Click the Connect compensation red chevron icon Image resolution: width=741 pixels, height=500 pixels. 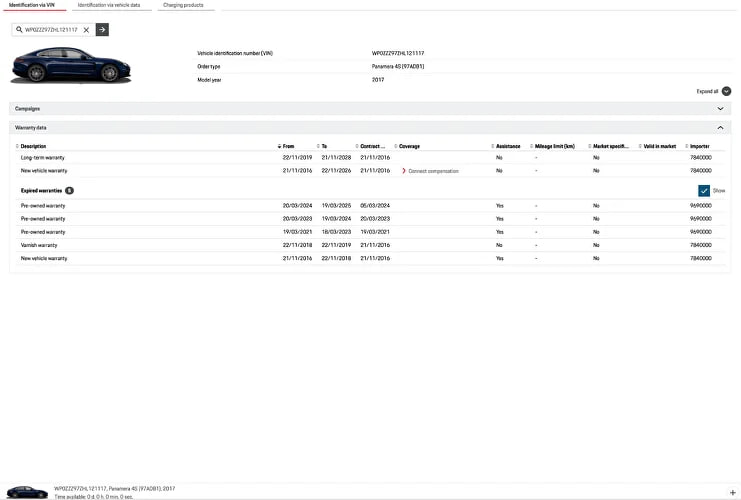404,171
